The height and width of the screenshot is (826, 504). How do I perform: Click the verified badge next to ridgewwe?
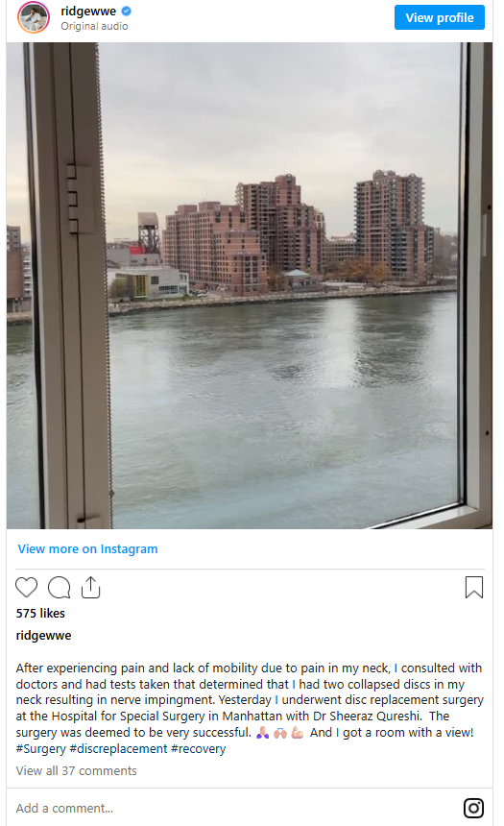[127, 11]
